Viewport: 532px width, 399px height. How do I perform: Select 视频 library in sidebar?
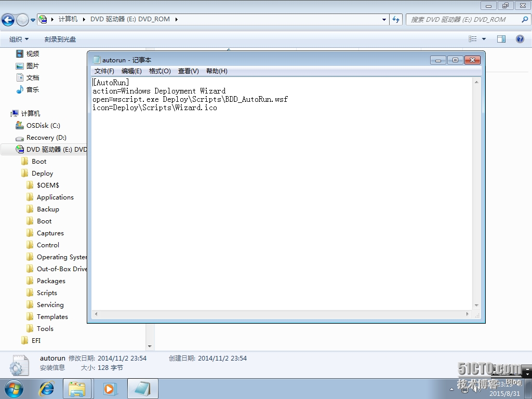[28, 54]
